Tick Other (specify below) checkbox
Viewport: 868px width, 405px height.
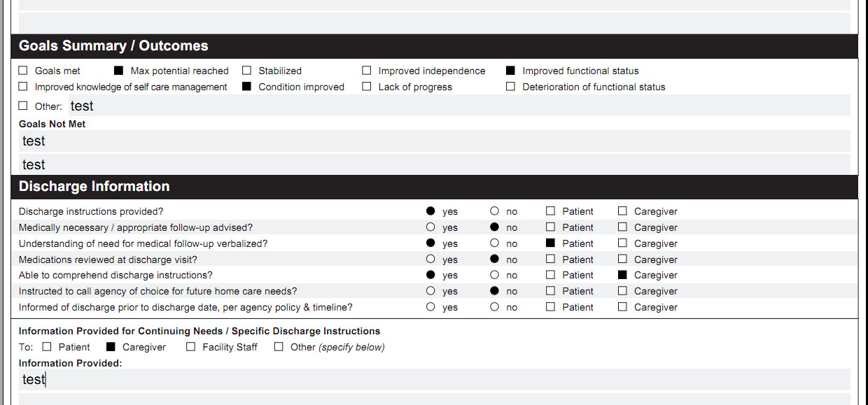click(279, 347)
